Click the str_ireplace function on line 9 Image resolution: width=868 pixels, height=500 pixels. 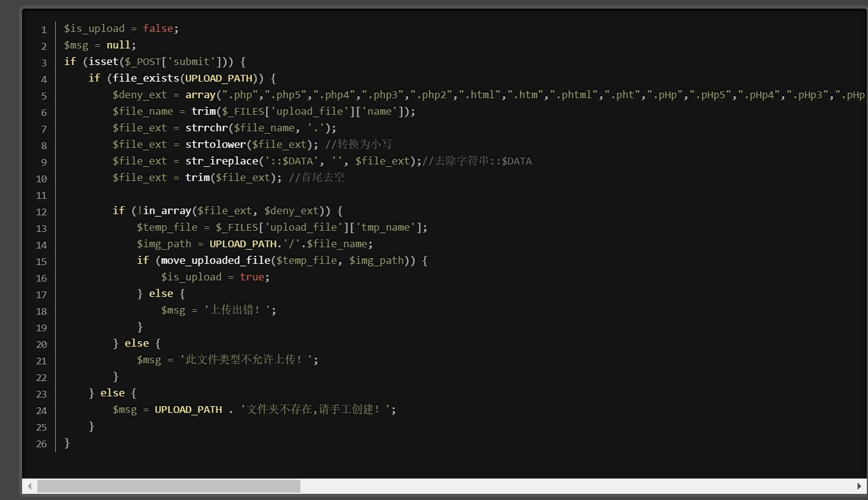[x=221, y=161]
